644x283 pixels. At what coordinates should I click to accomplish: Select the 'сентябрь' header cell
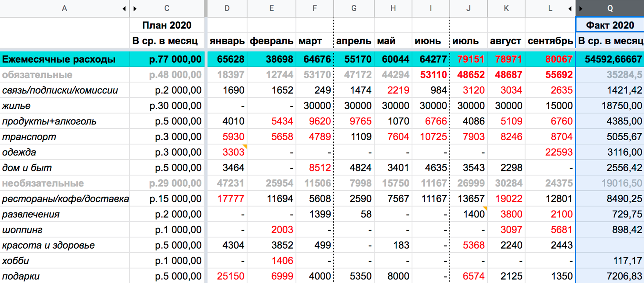[x=550, y=41]
